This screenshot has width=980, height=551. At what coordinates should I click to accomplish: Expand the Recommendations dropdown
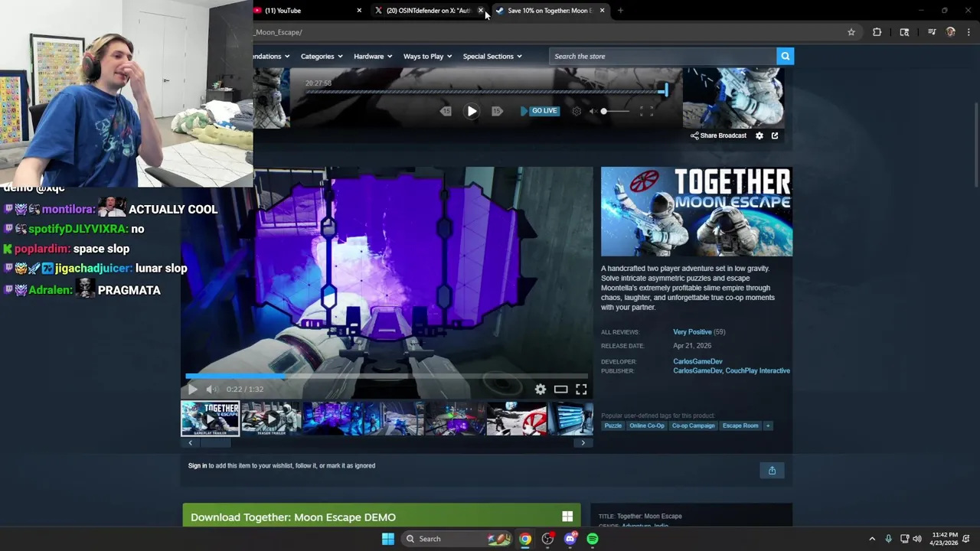(272, 56)
